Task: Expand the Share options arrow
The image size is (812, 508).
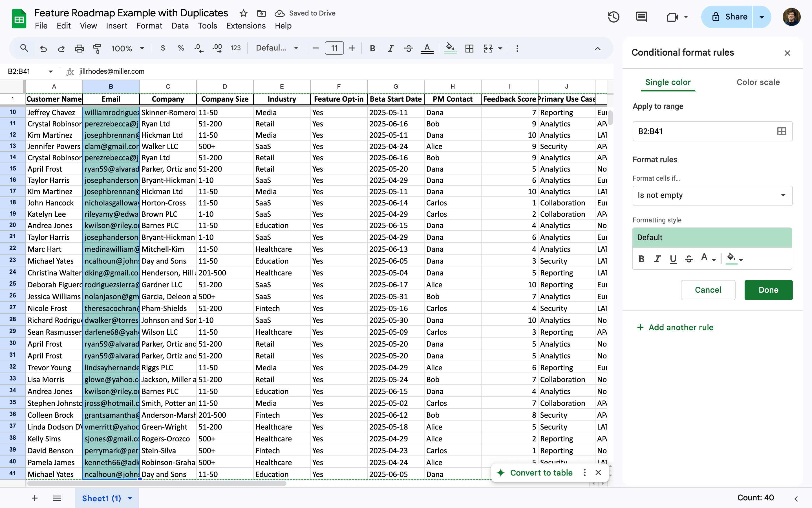Action: (x=762, y=17)
